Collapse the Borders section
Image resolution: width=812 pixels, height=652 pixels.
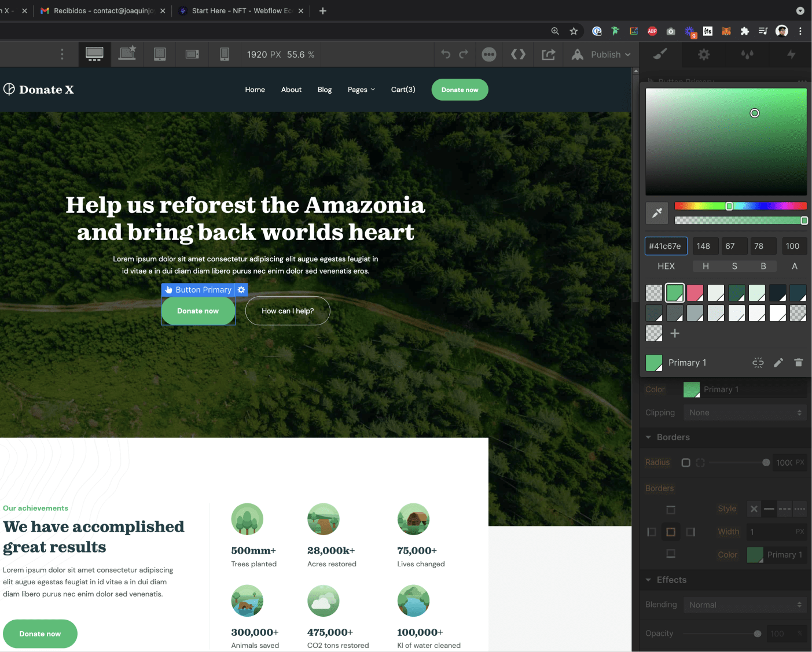(x=649, y=437)
